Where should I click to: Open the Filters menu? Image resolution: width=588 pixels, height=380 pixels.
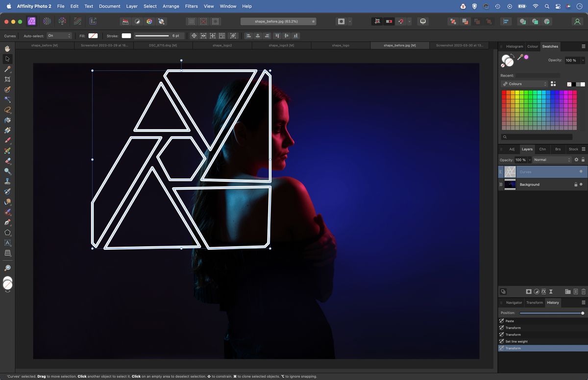point(191,6)
